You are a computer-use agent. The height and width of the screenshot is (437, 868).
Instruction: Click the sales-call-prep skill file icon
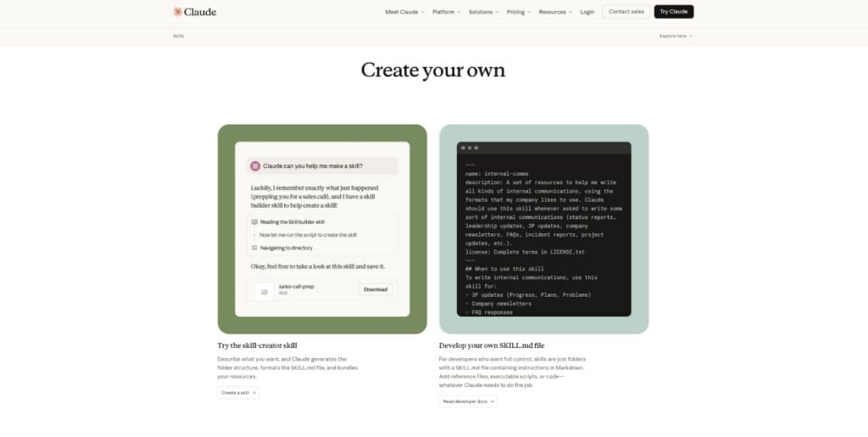pyautogui.click(x=264, y=290)
